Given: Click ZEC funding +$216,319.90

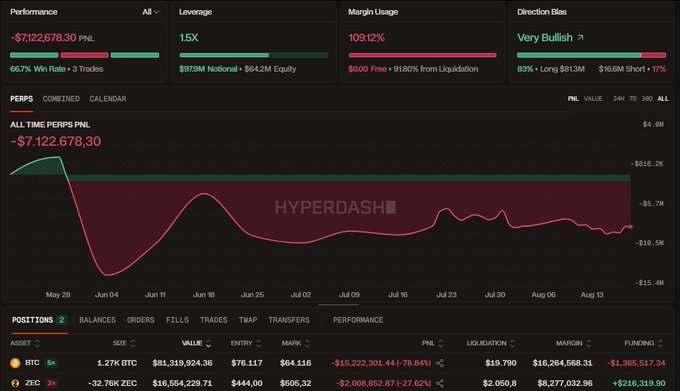Looking at the screenshot, I should click(639, 383).
